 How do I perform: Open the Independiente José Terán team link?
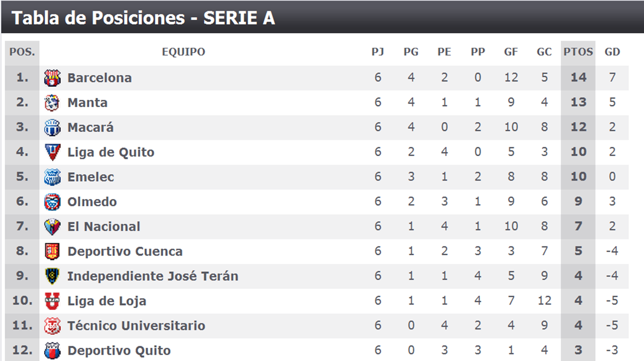click(x=153, y=276)
